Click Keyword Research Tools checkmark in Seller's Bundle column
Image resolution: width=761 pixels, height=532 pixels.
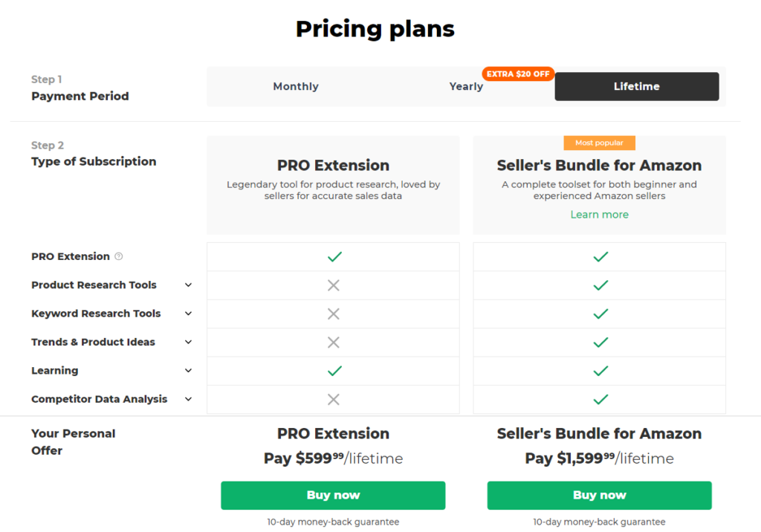coord(600,314)
